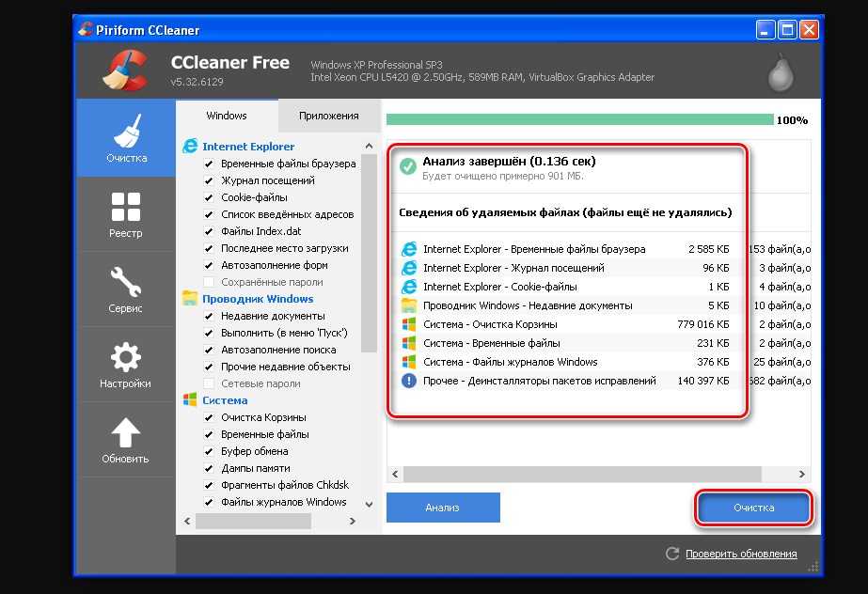Click the refresh icon beside Проверить обновления

tap(671, 554)
